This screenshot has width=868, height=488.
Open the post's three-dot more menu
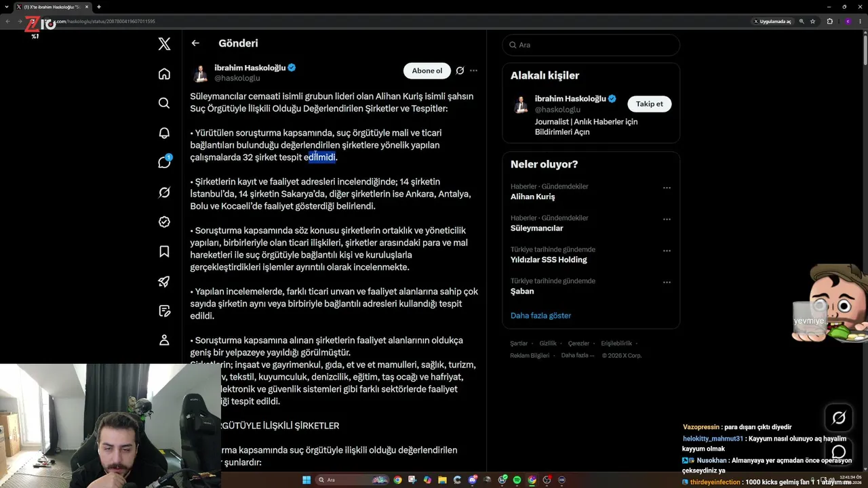coord(473,70)
